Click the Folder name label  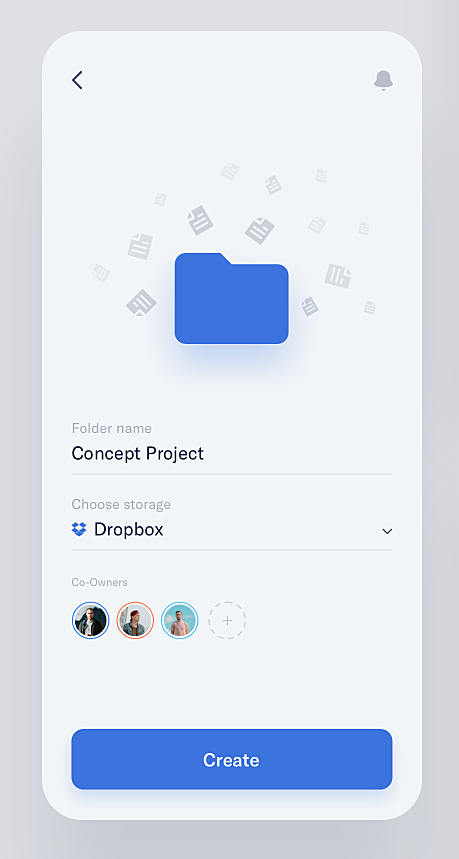point(112,428)
